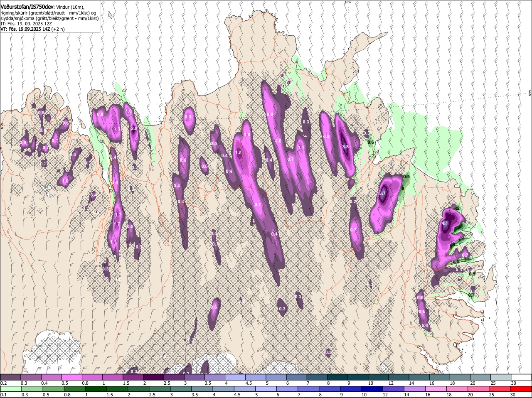
Task: Click the 4.1 precipitation value on the map
Action: click(445, 223)
